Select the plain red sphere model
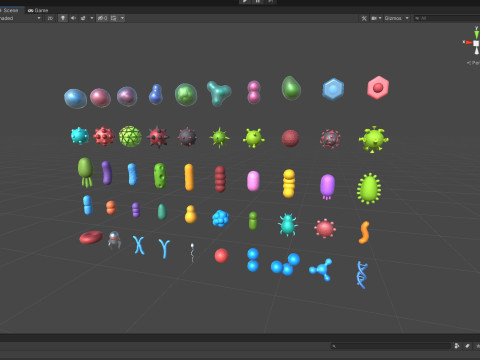The width and height of the screenshot is (480, 360). pos(221,256)
